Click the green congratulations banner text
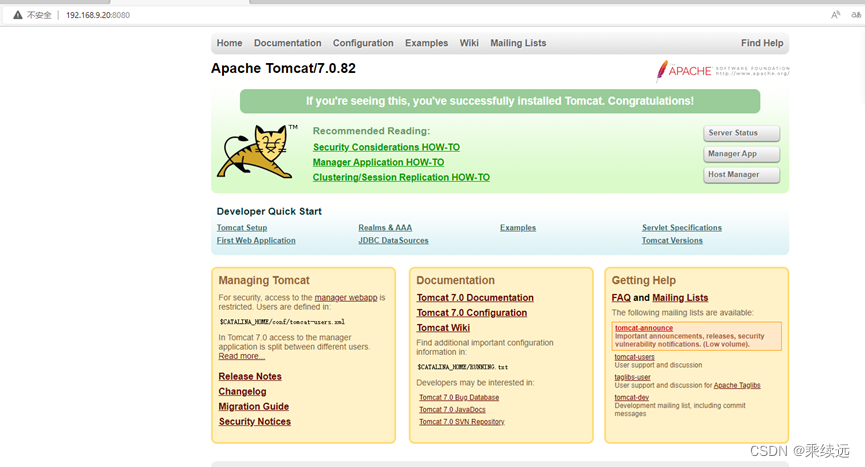The image size is (865, 467). [500, 101]
